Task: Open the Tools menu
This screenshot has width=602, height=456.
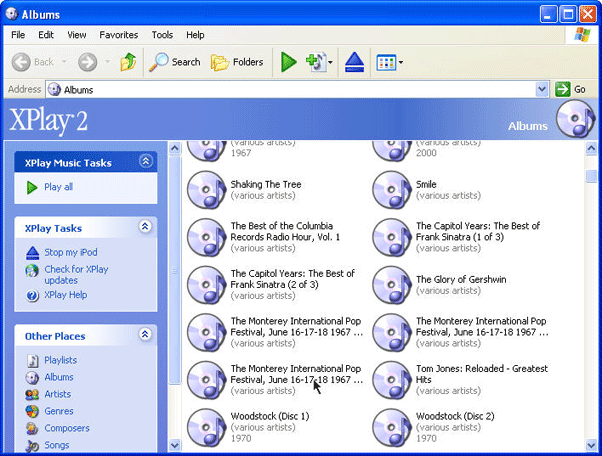Action: pyautogui.click(x=162, y=35)
